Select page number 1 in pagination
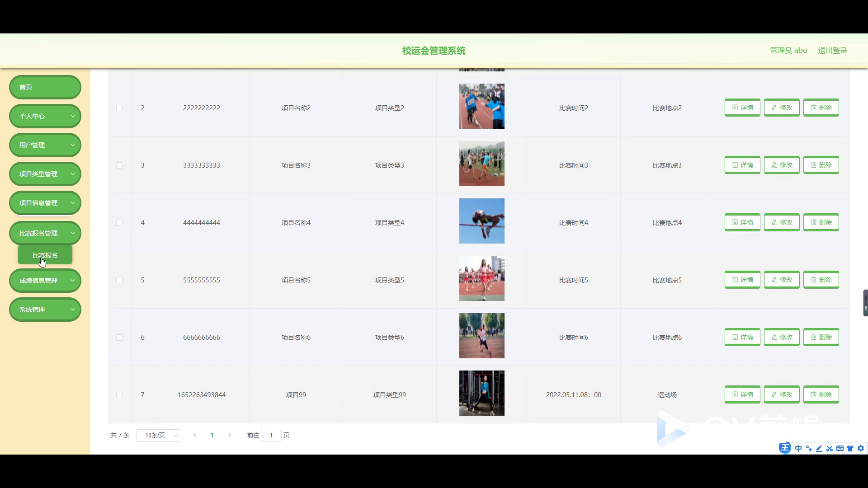 (212, 435)
